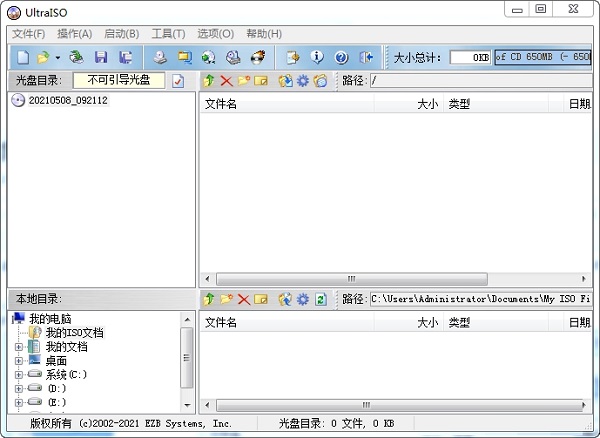Create new folder in disc pane
This screenshot has width=600, height=438.
(x=244, y=81)
